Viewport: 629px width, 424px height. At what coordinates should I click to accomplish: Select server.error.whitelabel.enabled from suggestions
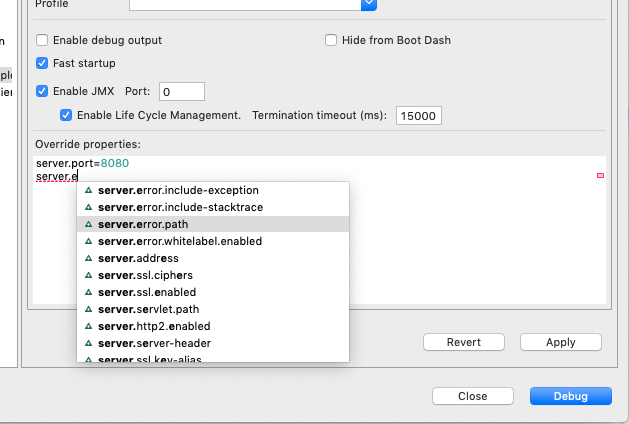tap(180, 241)
